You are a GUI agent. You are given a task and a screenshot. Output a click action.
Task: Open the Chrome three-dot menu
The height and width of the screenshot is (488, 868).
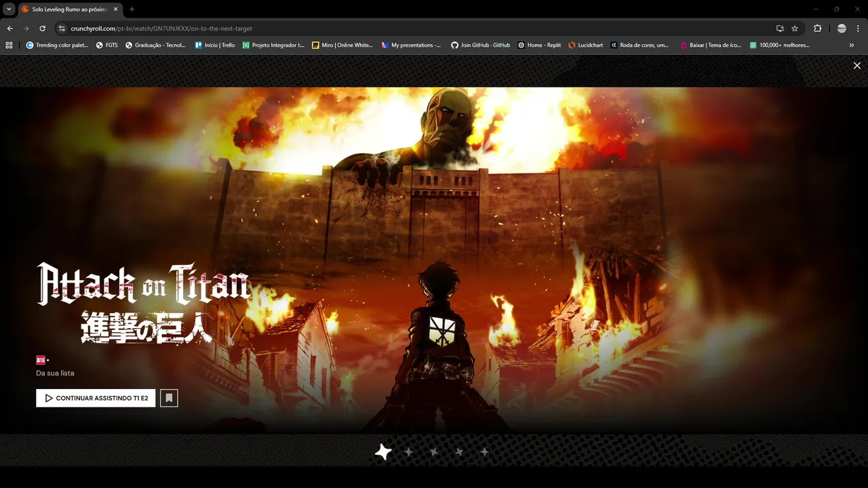(857, 28)
